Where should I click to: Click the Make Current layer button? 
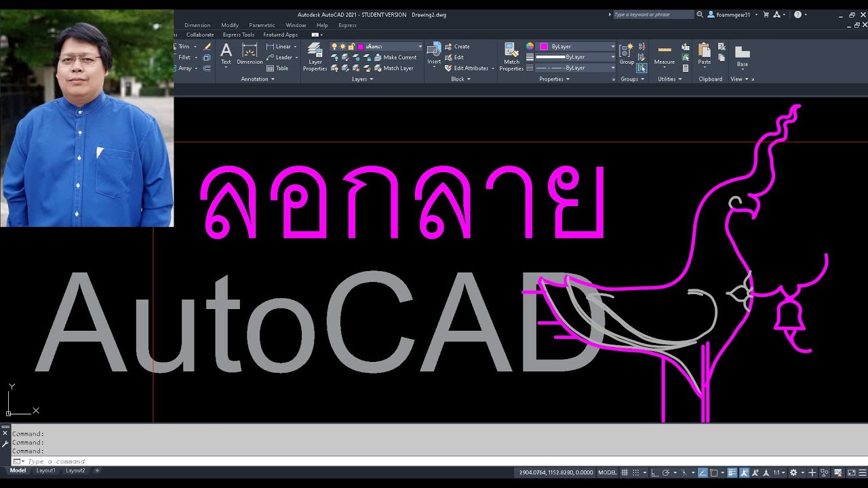pyautogui.click(x=395, y=58)
